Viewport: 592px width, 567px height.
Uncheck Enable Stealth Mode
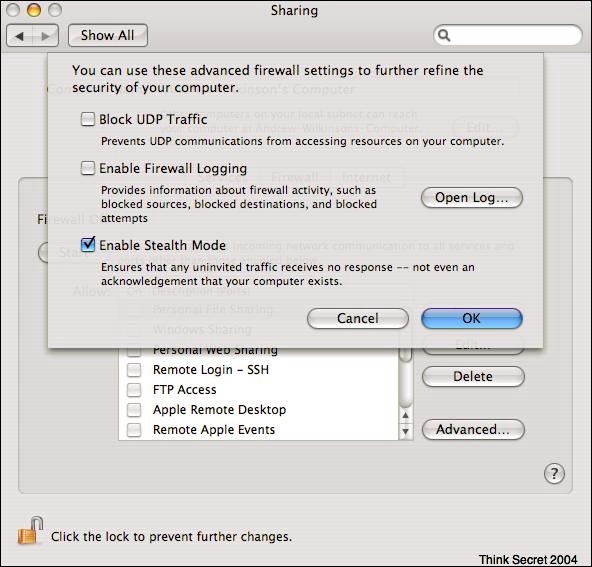88,245
